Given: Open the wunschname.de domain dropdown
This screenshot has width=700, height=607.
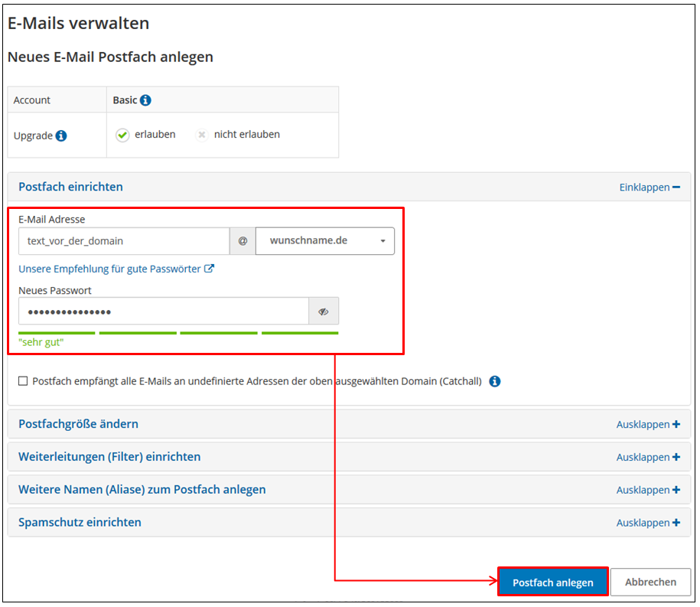Looking at the screenshot, I should 325,241.
